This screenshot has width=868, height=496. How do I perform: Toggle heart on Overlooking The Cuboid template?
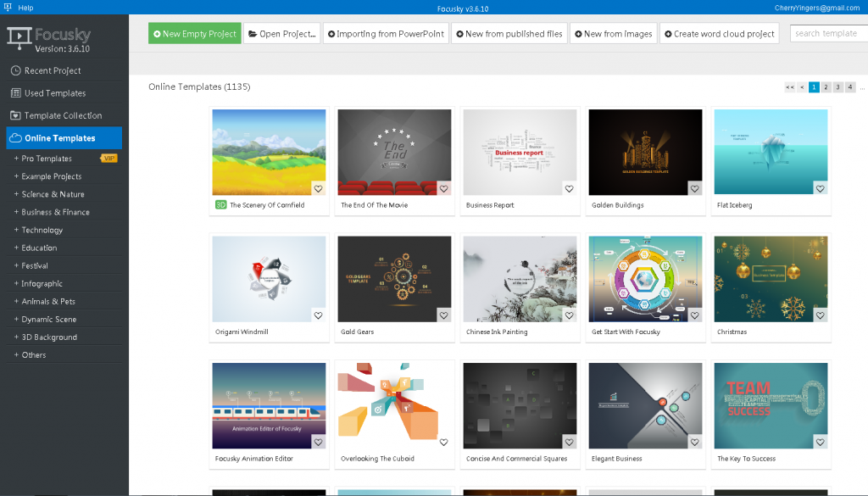[444, 442]
